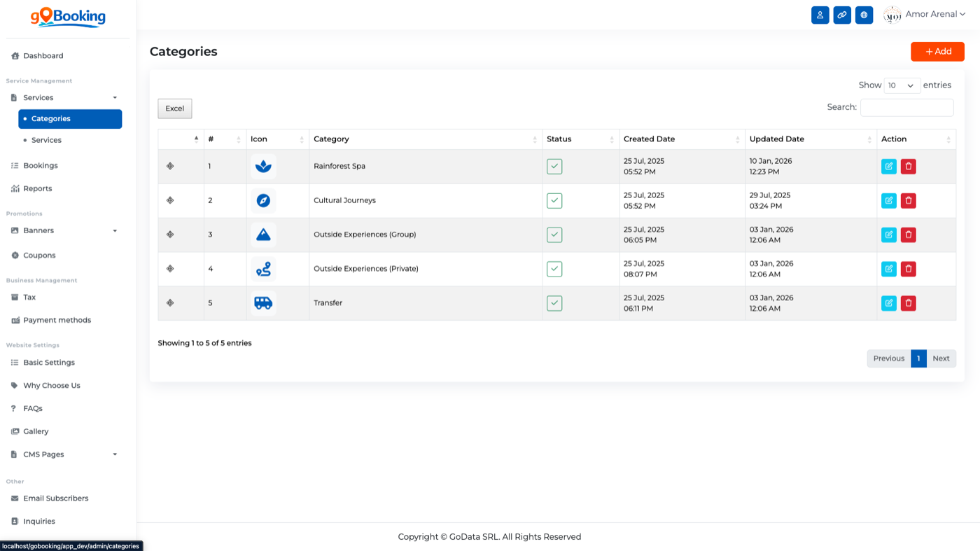Click the goBooking logo
980x551 pixels.
pos(68,17)
